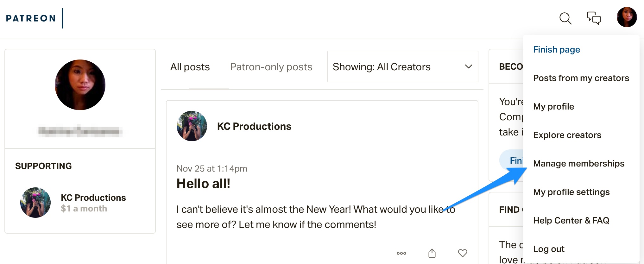The image size is (644, 264).
Task: Click the dropdown chevron arrow
Action: tap(468, 66)
